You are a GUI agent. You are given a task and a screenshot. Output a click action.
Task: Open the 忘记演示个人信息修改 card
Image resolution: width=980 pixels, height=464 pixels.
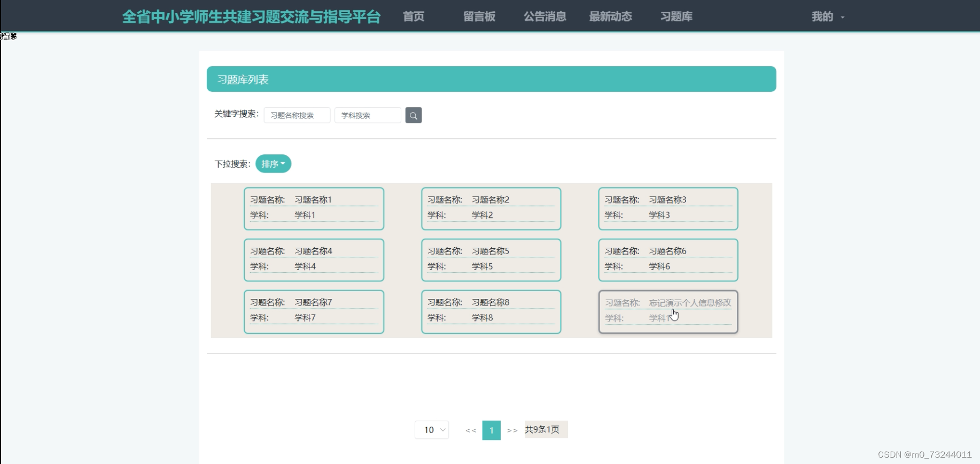668,312
